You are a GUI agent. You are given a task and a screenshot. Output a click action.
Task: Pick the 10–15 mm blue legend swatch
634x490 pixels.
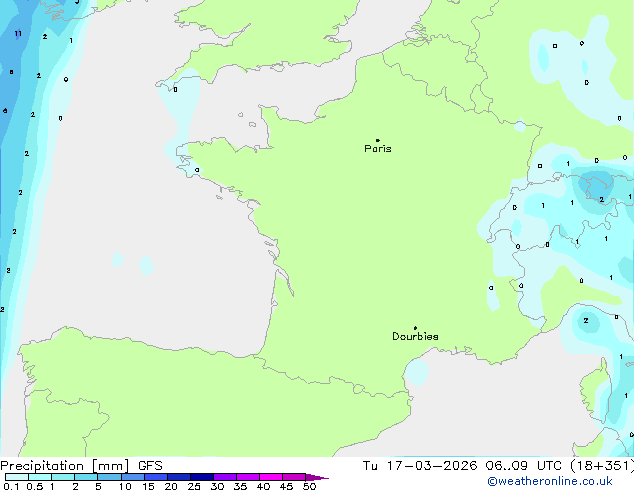(133, 477)
